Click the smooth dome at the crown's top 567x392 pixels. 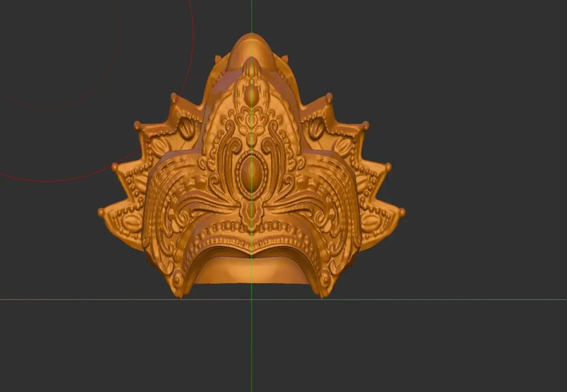click(x=251, y=52)
